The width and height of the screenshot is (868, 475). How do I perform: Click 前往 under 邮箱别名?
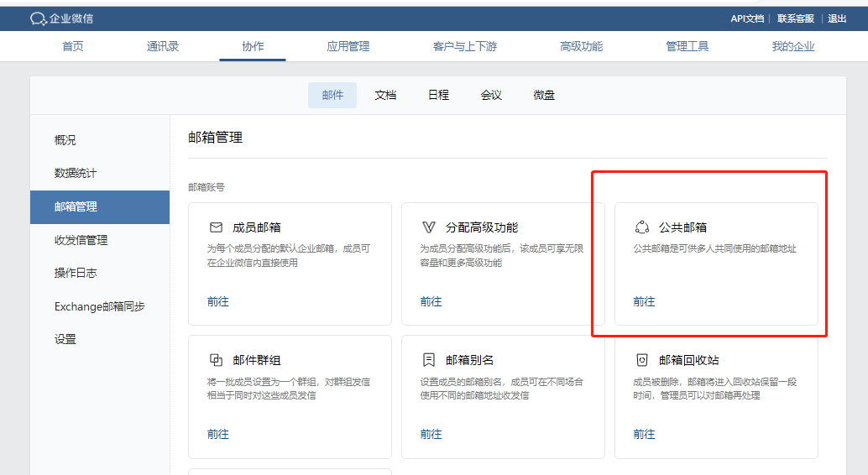pyautogui.click(x=431, y=434)
